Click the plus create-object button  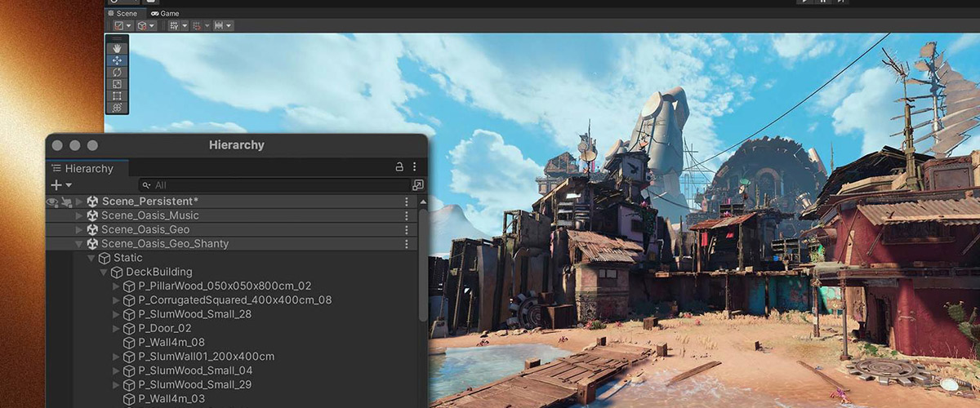[x=56, y=185]
